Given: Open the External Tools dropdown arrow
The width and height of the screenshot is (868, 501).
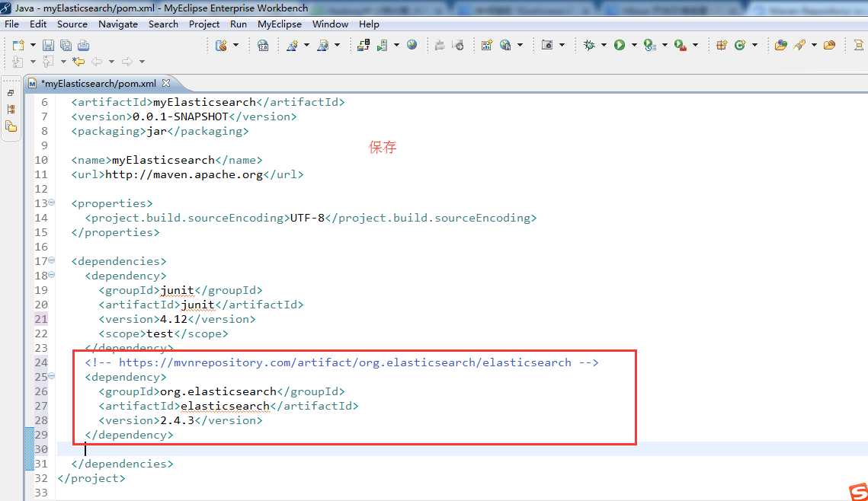Looking at the screenshot, I should (695, 46).
